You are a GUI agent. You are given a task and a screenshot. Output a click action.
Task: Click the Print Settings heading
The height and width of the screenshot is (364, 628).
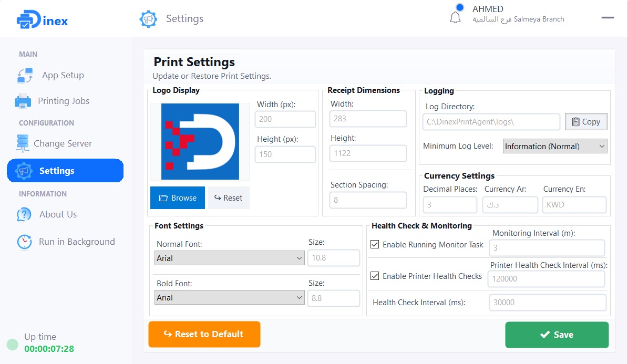tap(194, 62)
